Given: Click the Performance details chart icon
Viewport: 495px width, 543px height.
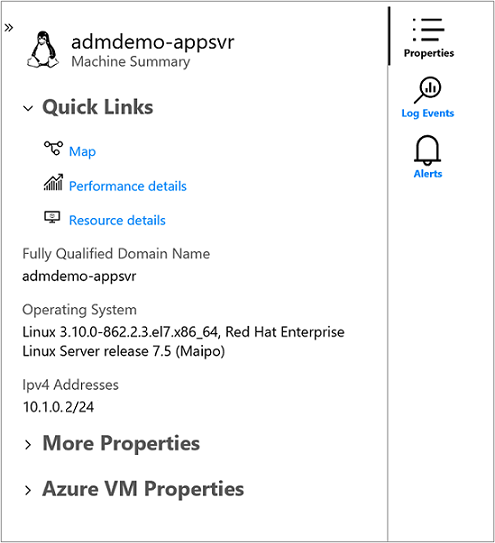Looking at the screenshot, I should (53, 182).
